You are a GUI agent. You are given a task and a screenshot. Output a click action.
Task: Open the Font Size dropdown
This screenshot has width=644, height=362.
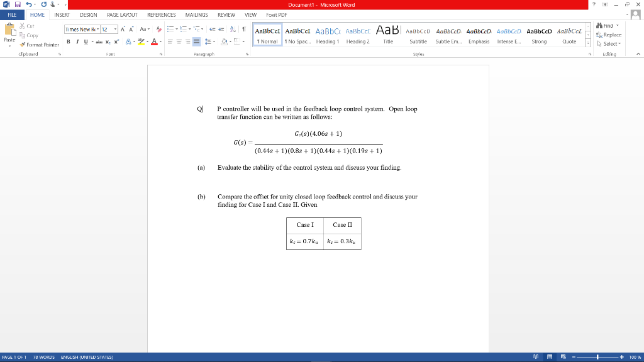(x=115, y=29)
